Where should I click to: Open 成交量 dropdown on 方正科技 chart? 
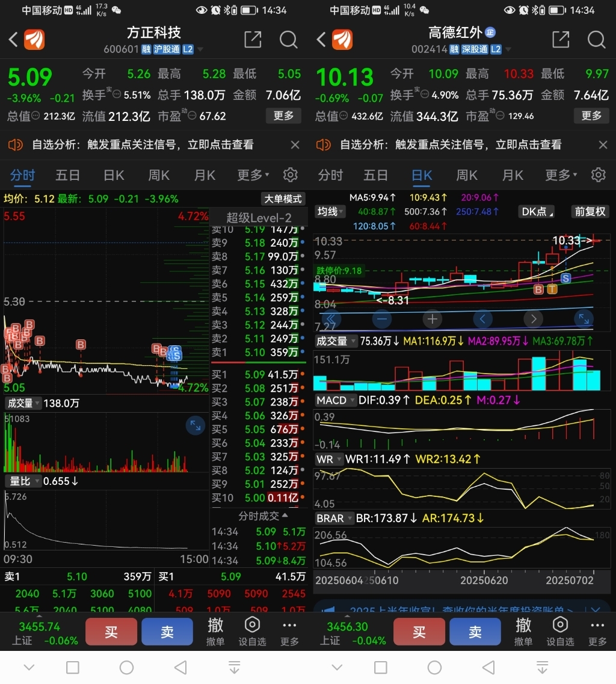click(23, 403)
